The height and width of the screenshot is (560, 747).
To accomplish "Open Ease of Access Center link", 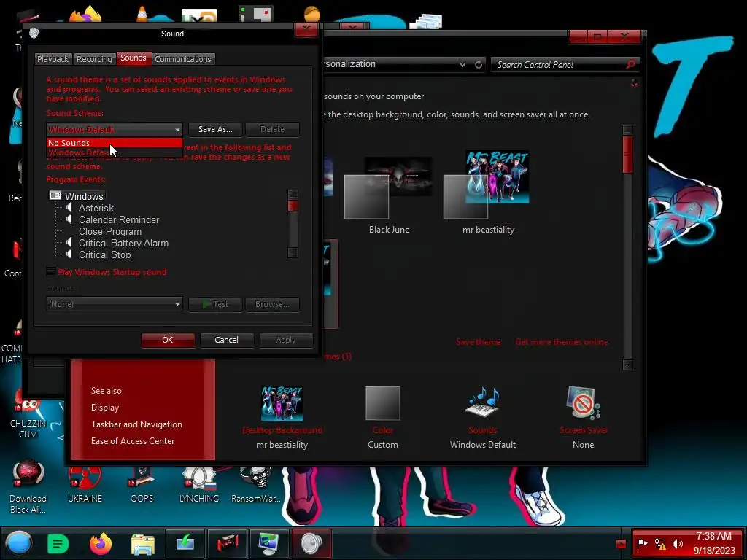I will pos(133,441).
